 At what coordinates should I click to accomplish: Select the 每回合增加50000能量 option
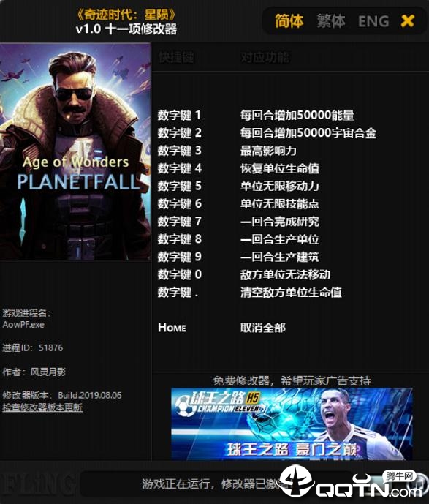[297, 115]
